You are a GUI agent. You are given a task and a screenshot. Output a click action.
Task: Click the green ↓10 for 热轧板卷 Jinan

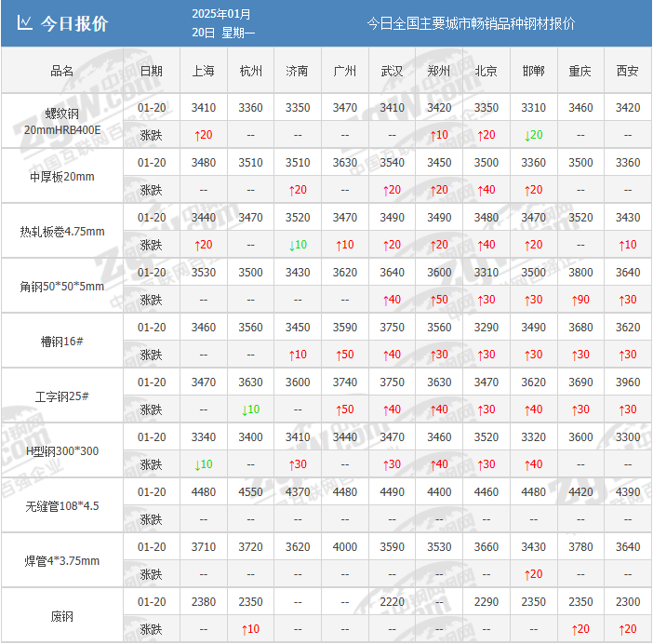pyautogui.click(x=298, y=245)
